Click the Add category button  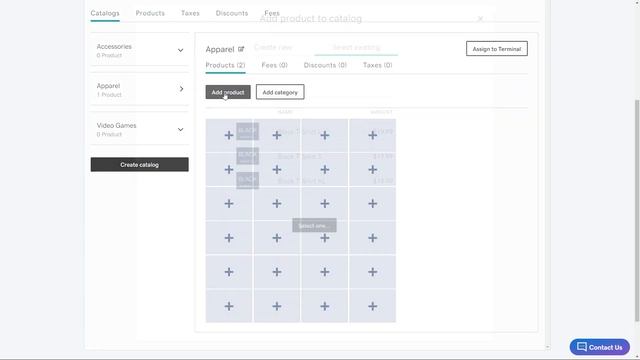(x=280, y=92)
